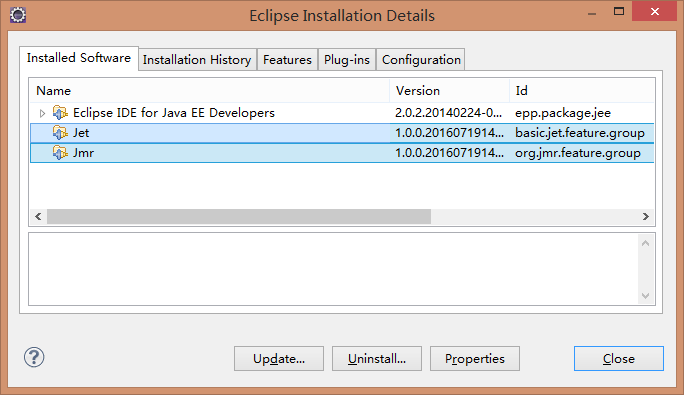Click the Jmr feature icon
Image resolution: width=684 pixels, height=395 pixels.
tap(60, 153)
